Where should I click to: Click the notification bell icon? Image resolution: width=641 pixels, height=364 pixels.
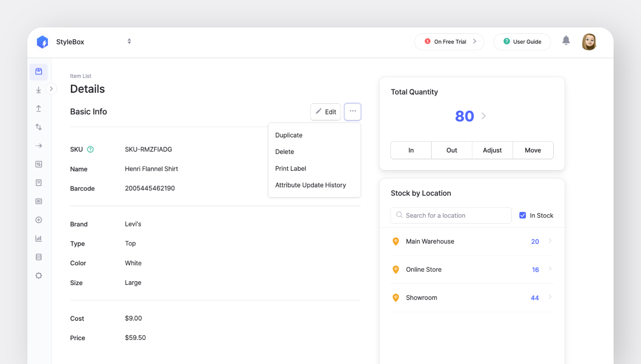(566, 41)
